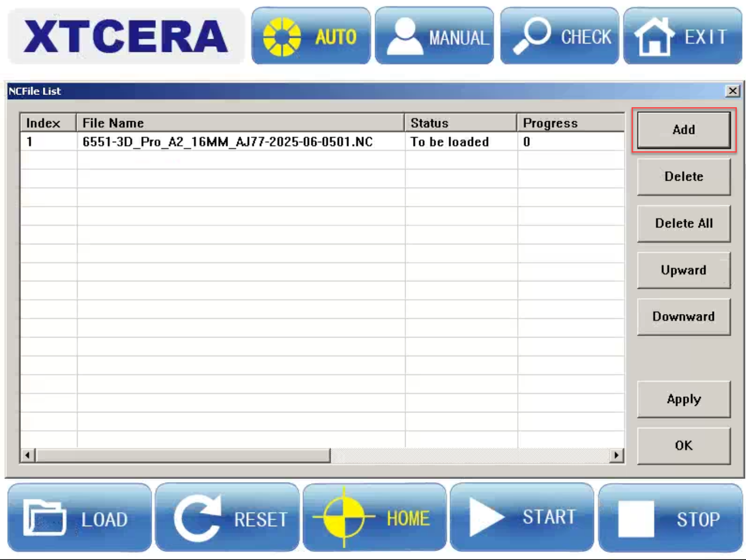The image size is (746, 560).
Task: Move file Downward in list
Action: point(684,317)
